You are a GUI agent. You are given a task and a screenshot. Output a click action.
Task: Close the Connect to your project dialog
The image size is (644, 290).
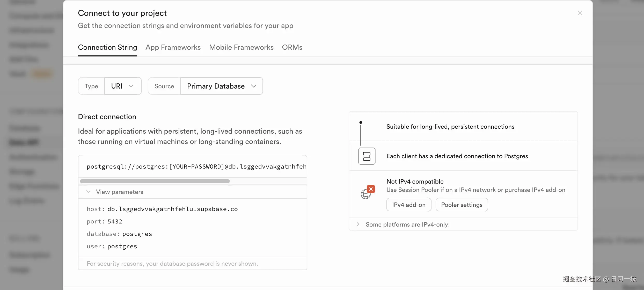point(580,13)
